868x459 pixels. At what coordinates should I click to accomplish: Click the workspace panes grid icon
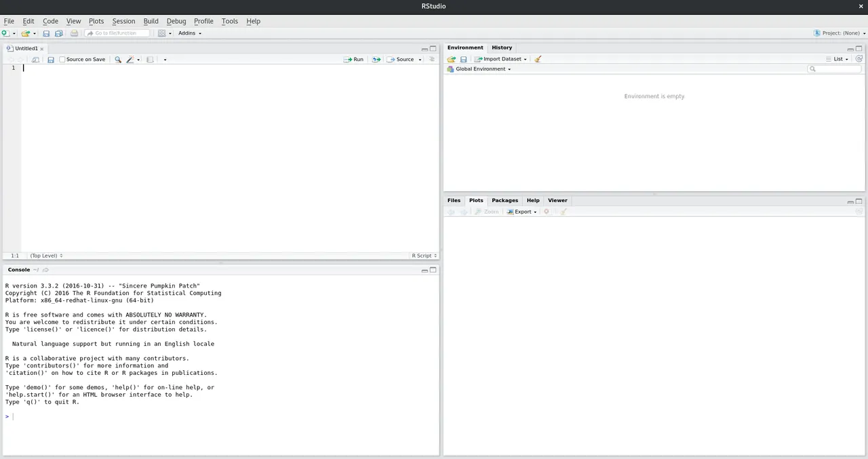click(161, 33)
